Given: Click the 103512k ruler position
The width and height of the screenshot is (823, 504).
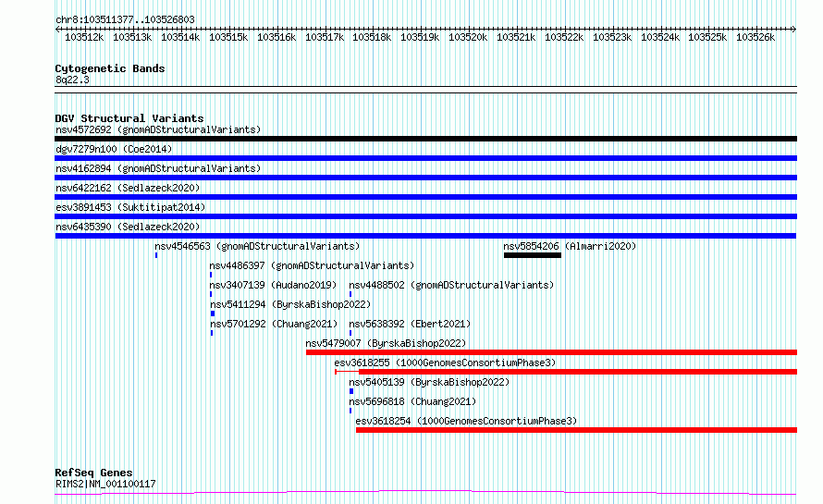Looking at the screenshot, I should [84, 37].
